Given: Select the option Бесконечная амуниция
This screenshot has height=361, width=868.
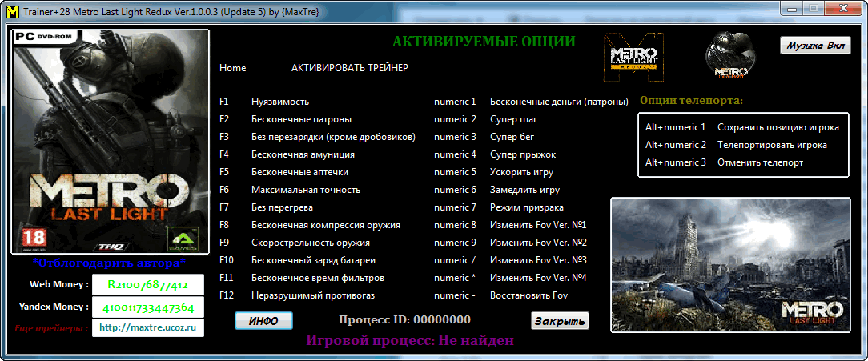Looking at the screenshot, I should point(303,154).
